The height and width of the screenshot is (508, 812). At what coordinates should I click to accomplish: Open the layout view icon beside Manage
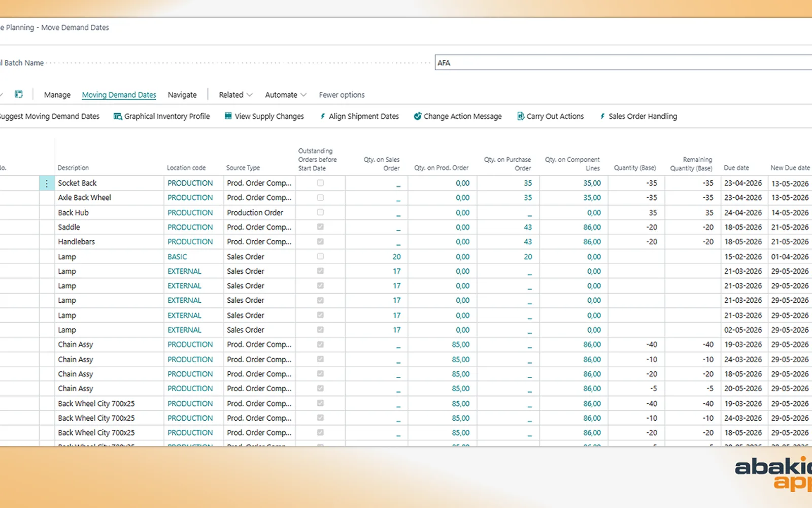(19, 94)
